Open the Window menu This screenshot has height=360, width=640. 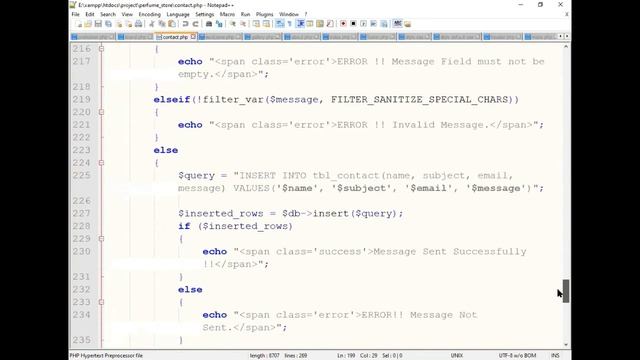point(289,14)
